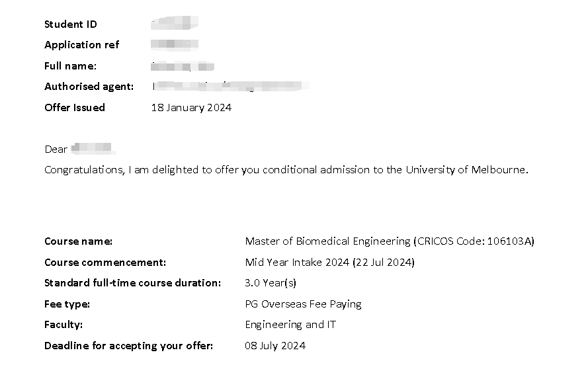The width and height of the screenshot is (588, 375).
Task: Select the date 18 January 2024
Action: [191, 108]
